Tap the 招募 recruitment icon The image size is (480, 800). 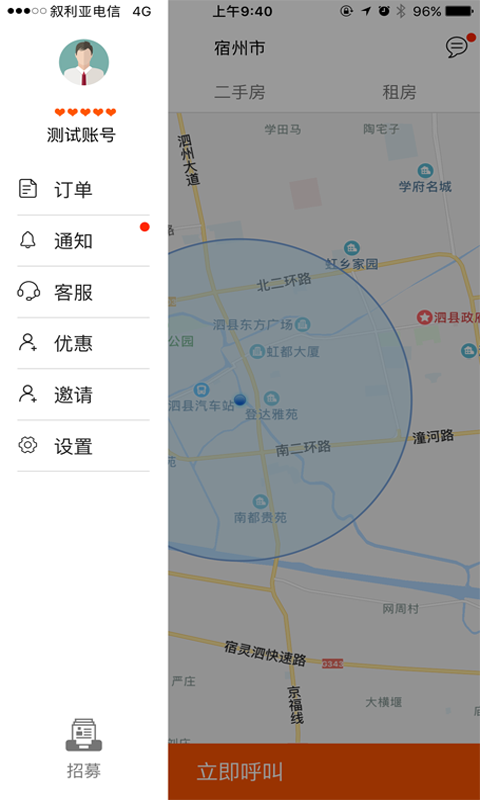[x=84, y=735]
